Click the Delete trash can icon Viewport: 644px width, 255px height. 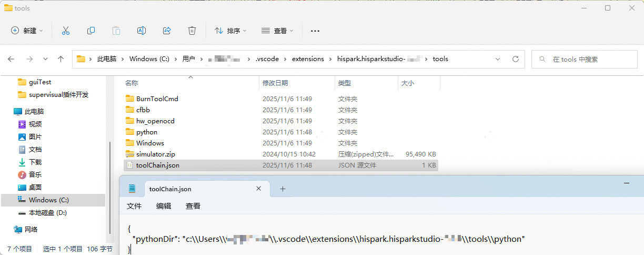coord(192,31)
